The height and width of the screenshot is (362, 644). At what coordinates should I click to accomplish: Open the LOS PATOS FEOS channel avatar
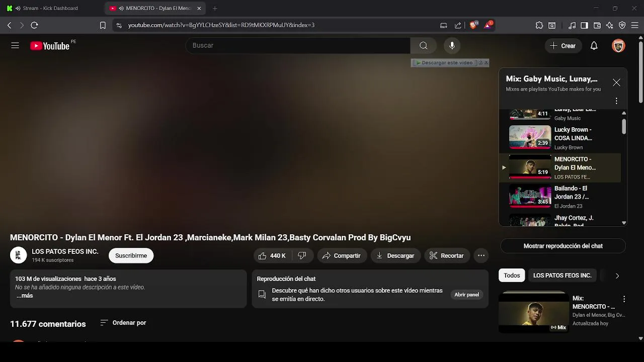18,255
